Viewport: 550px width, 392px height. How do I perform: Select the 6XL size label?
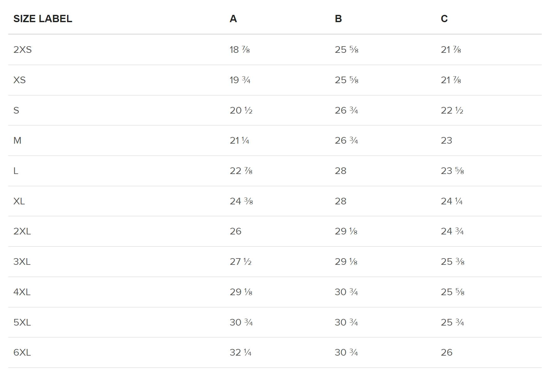[22, 352]
